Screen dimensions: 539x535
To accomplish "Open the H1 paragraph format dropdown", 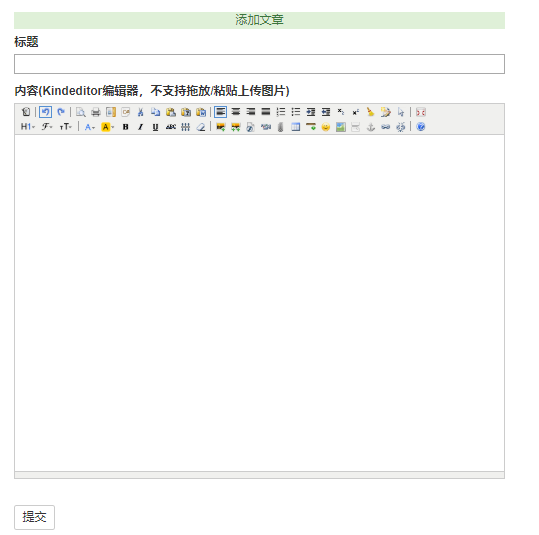I will [x=28, y=127].
